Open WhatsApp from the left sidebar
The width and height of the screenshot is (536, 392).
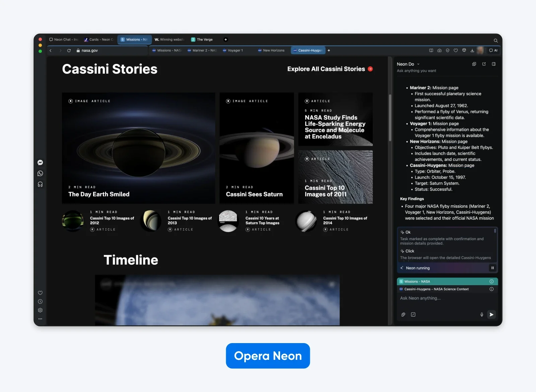click(x=40, y=173)
